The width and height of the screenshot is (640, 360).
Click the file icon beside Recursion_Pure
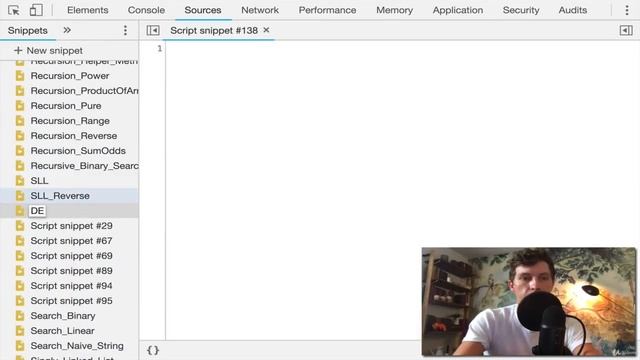pyautogui.click(x=20, y=106)
